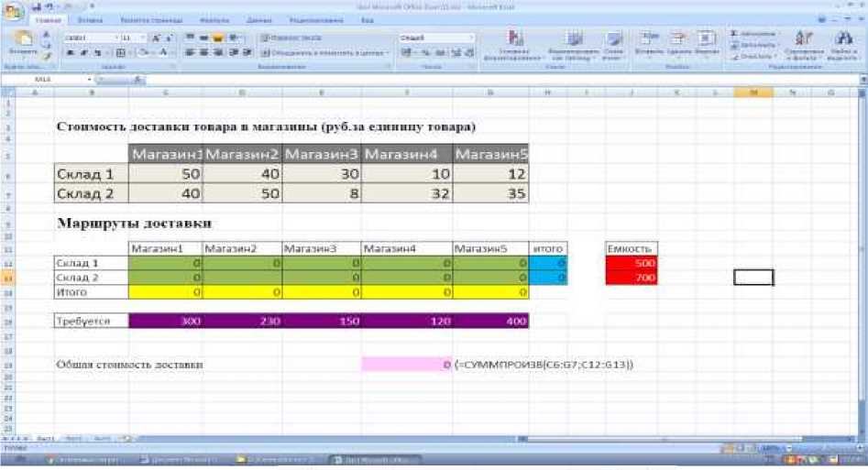Viewport: 868px width, 470px height.
Task: Click the Cut scissors icon
Action: [x=46, y=36]
